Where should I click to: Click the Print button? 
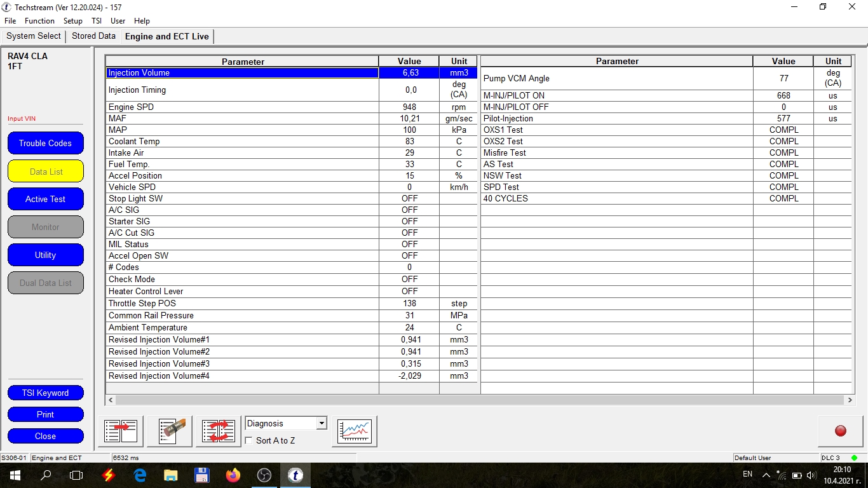pos(46,414)
